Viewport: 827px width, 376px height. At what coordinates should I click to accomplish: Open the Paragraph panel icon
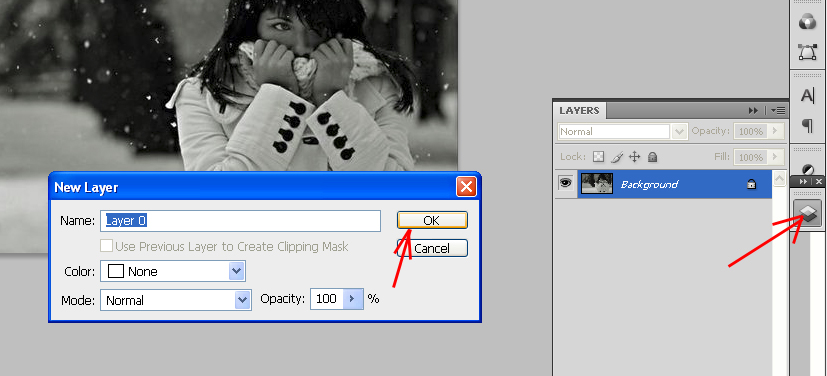807,126
